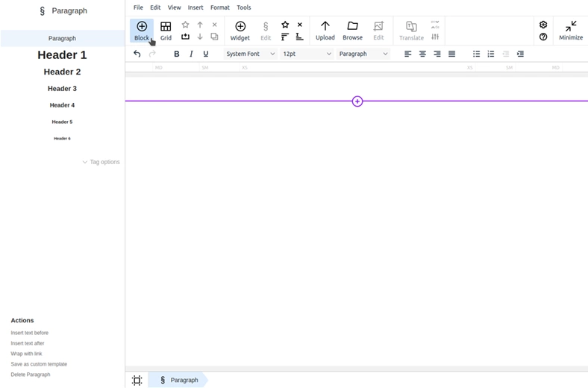This screenshot has width=588, height=388.
Task: Click the purple plus insert marker
Action: tap(357, 101)
